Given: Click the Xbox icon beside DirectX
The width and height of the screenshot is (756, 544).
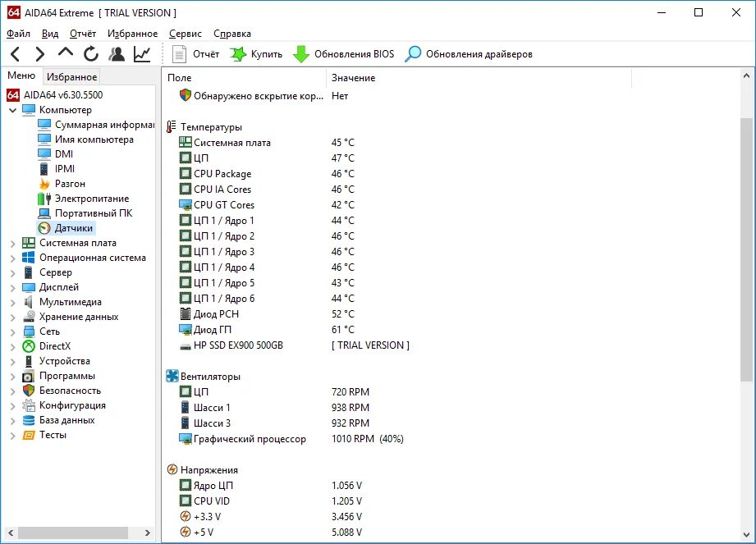Looking at the screenshot, I should click(x=29, y=346).
